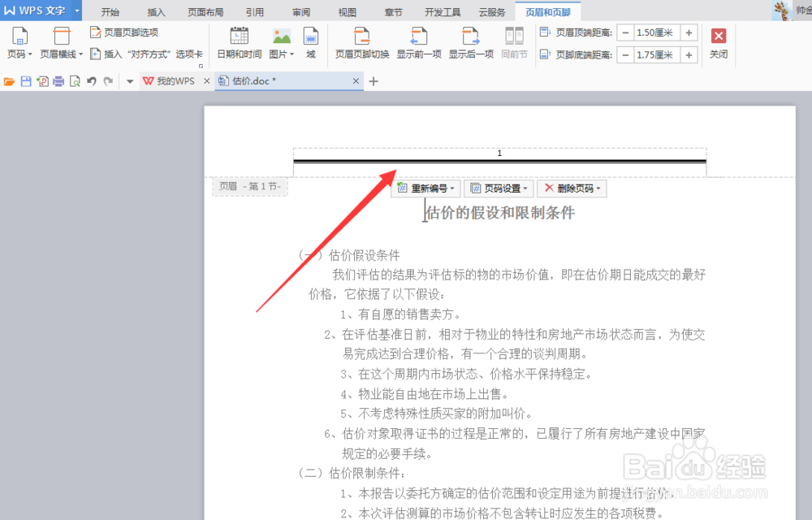Click the title 估价的假设和限制条件
Image resolution: width=812 pixels, height=520 pixels.
coord(500,213)
